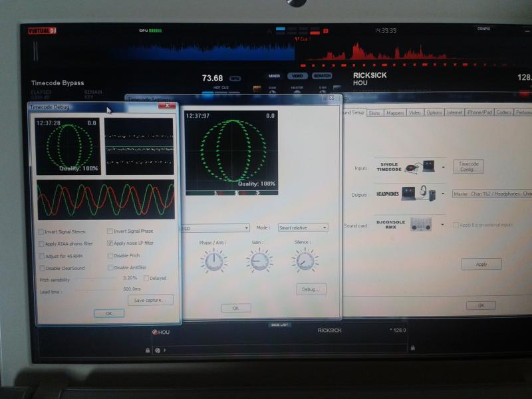Image resolution: width=532 pixels, height=399 pixels.
Task: Expand the Inputs dropdown arrow
Action: coord(443,168)
